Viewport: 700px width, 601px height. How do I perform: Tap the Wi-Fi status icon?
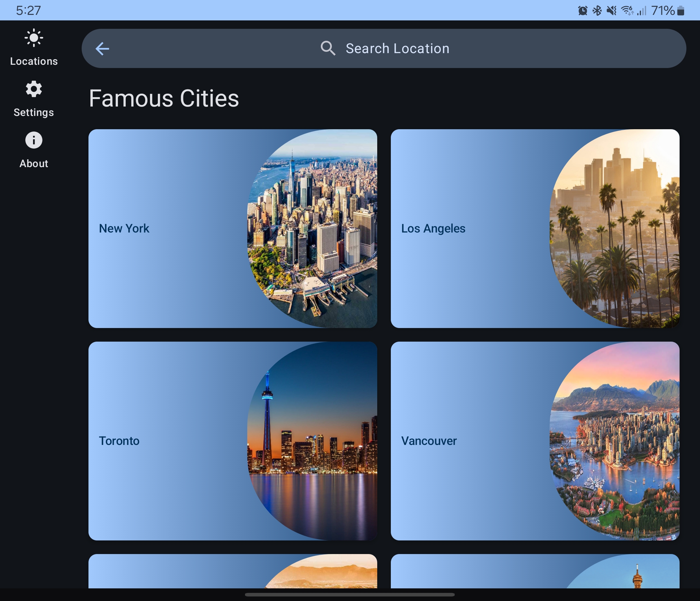pos(627,11)
